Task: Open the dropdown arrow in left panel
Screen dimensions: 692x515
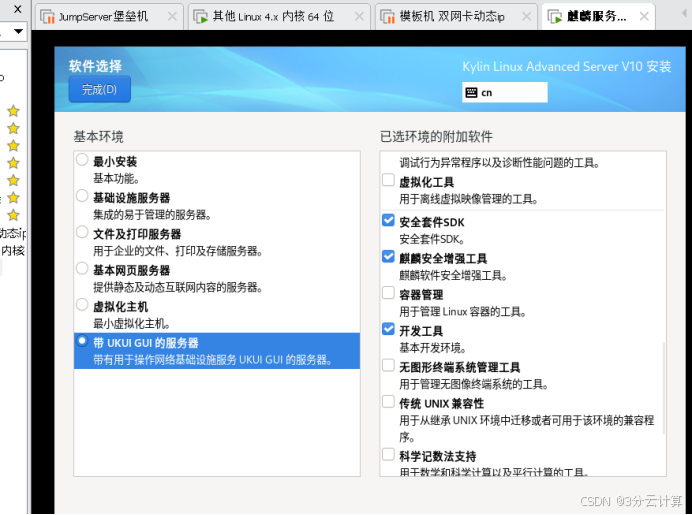Action: click(19, 32)
